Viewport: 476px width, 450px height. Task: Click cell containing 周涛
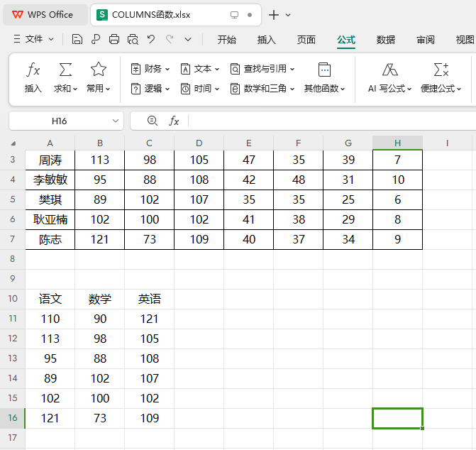click(50, 160)
